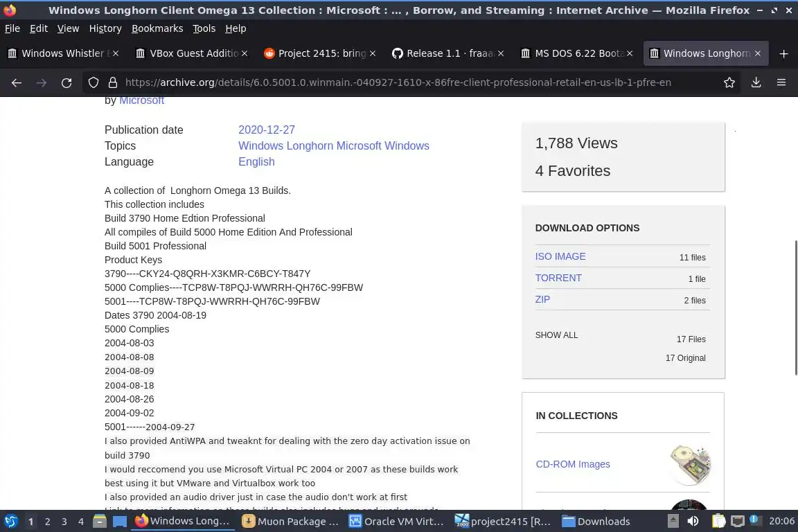The image size is (798, 532).
Task: Open the 2020-12-27 publication date link
Action: pyautogui.click(x=267, y=130)
